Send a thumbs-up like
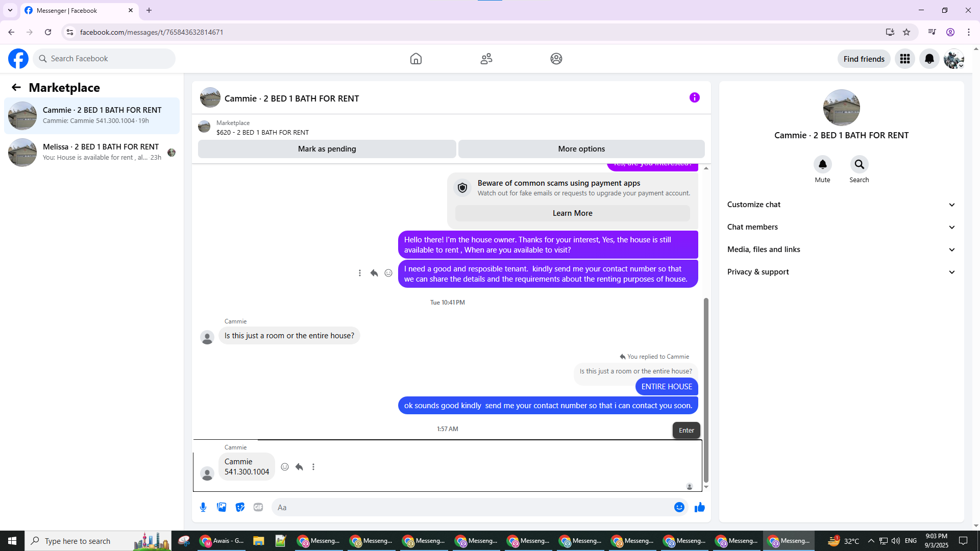The width and height of the screenshot is (980, 551). 700,507
